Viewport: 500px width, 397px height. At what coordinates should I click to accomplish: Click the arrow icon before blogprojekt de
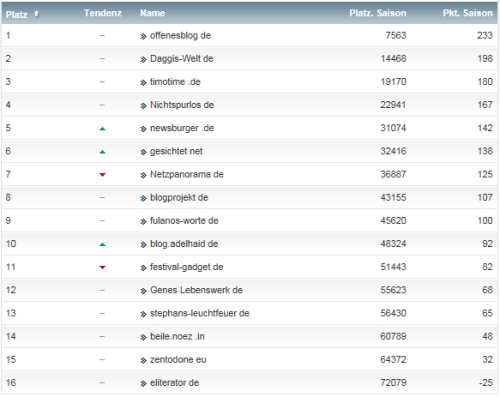(143, 199)
